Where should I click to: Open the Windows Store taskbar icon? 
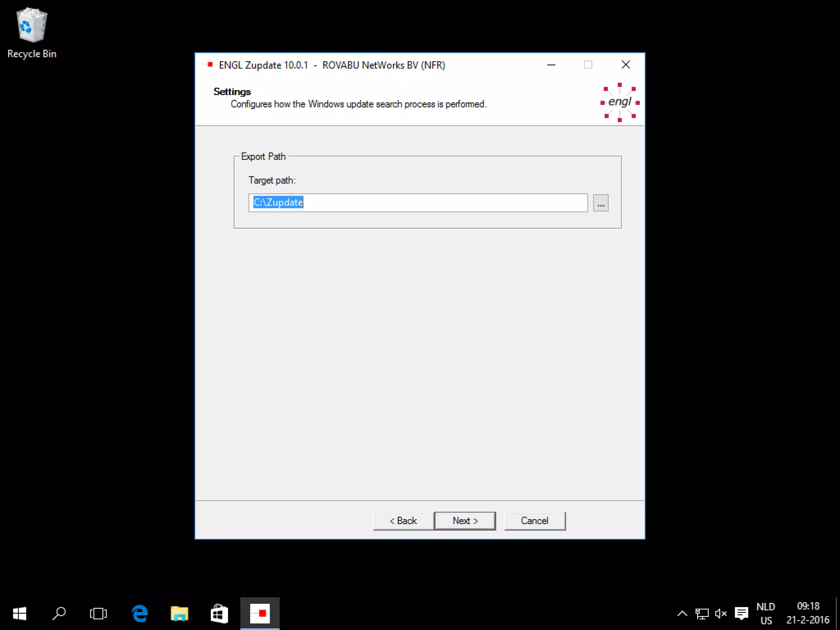pyautogui.click(x=219, y=614)
